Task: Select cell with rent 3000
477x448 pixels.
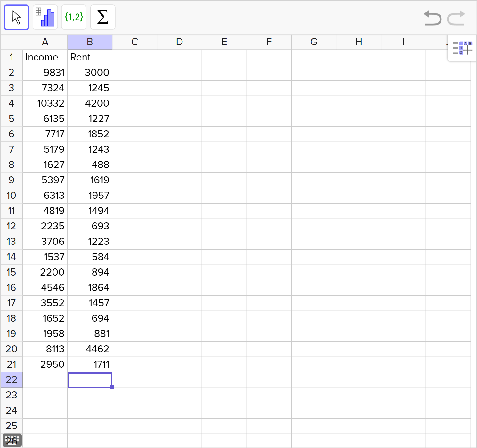Action: click(x=90, y=73)
